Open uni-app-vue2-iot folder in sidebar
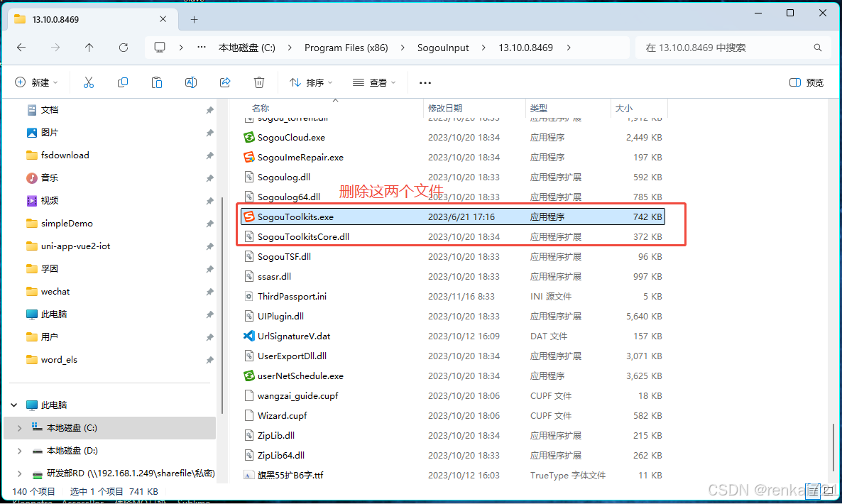This screenshot has height=504, width=842. (x=75, y=246)
